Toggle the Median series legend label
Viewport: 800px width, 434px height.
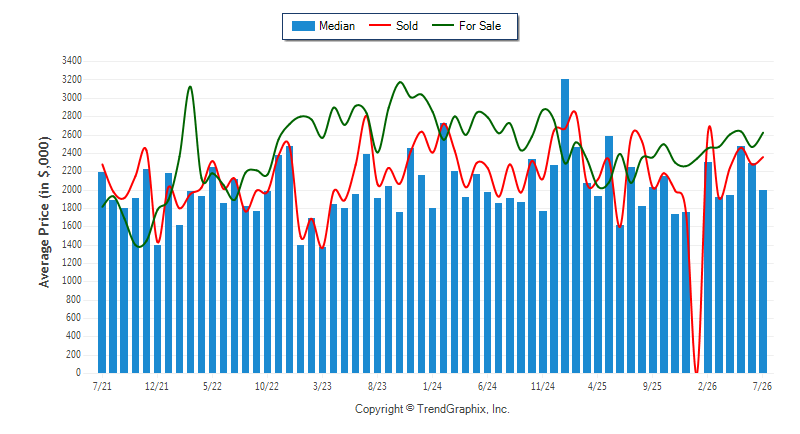[337, 26]
